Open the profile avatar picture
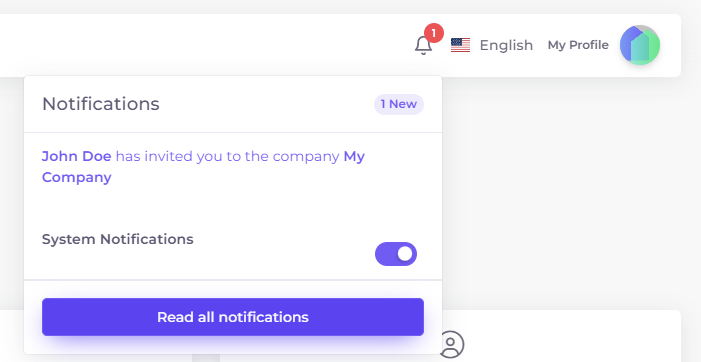 pyautogui.click(x=640, y=45)
